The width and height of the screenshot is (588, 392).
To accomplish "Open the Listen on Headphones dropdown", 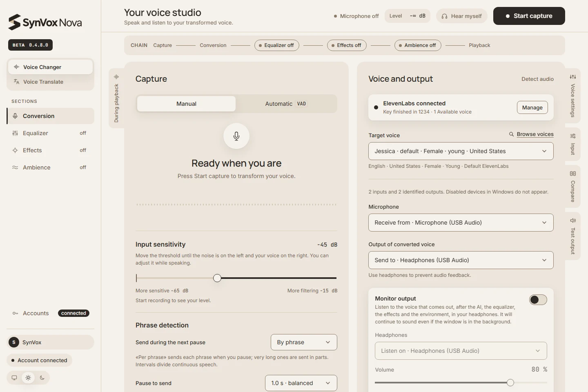I will (x=461, y=351).
